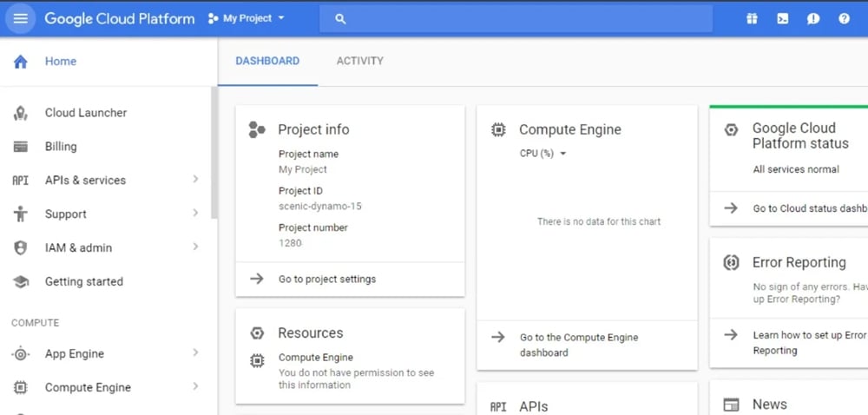Go to the Compute Engine dashboard
This screenshot has width=868, height=415.
[x=578, y=345]
